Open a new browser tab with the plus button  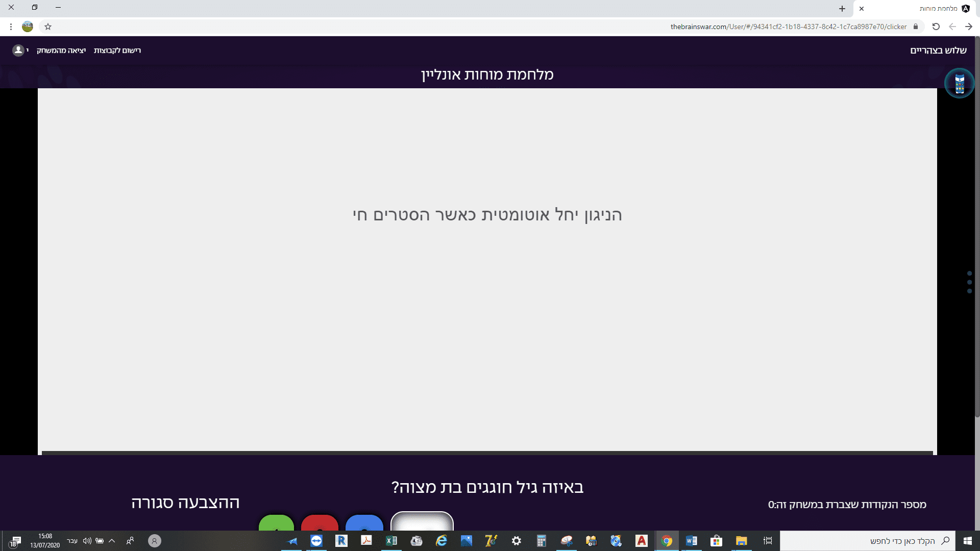tap(843, 9)
